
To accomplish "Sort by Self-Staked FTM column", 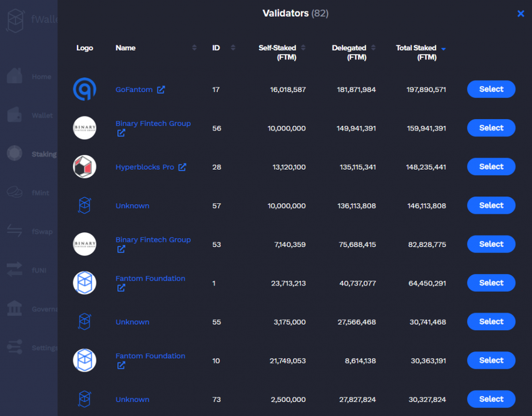I will tap(304, 48).
